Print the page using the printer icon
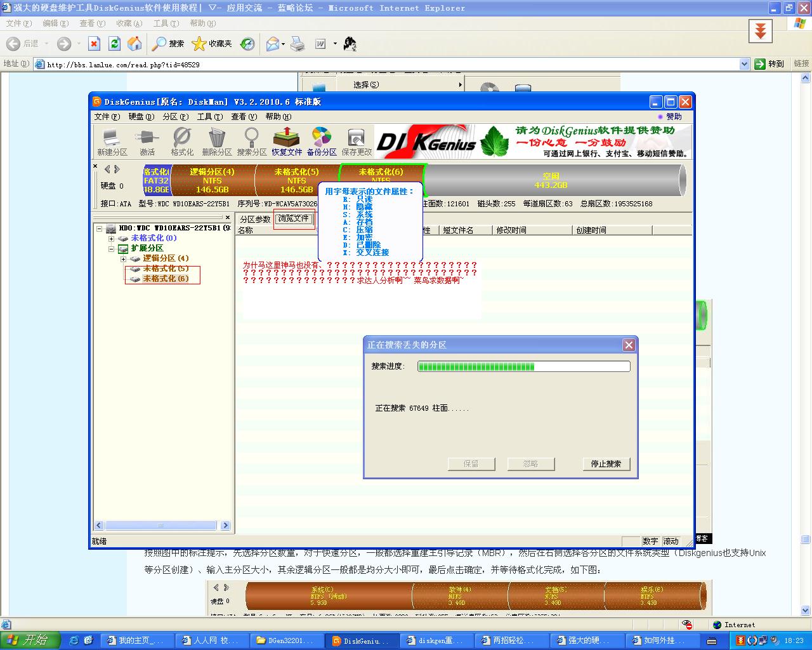812x650 pixels. click(298, 44)
